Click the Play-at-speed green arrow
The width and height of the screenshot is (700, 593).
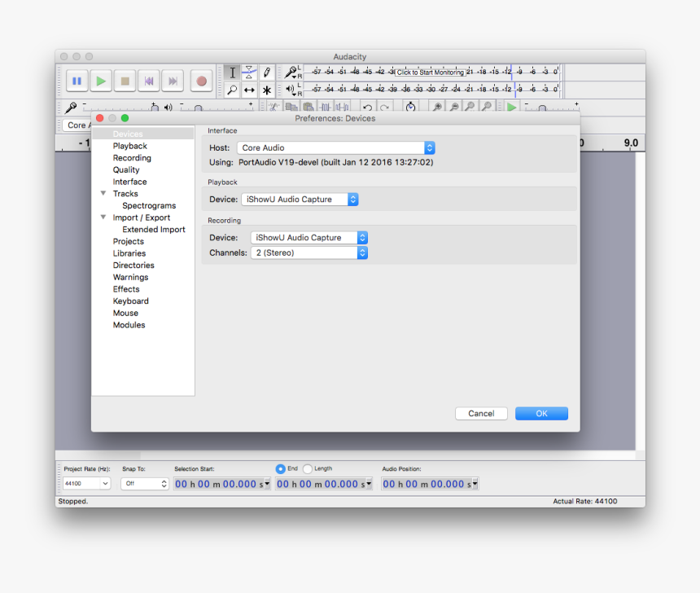pos(512,108)
